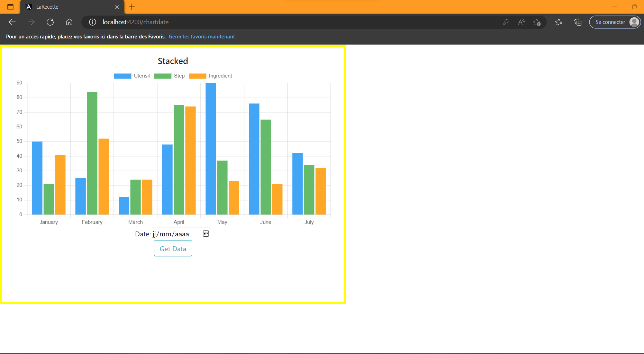The height and width of the screenshot is (354, 644).
Task: Open a new browser tab
Action: point(131,7)
